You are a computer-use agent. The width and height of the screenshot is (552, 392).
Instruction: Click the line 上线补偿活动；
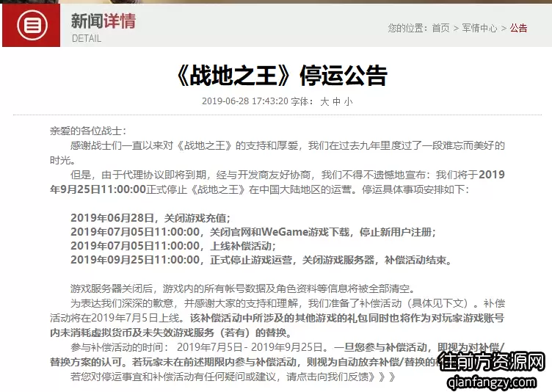tap(173, 246)
